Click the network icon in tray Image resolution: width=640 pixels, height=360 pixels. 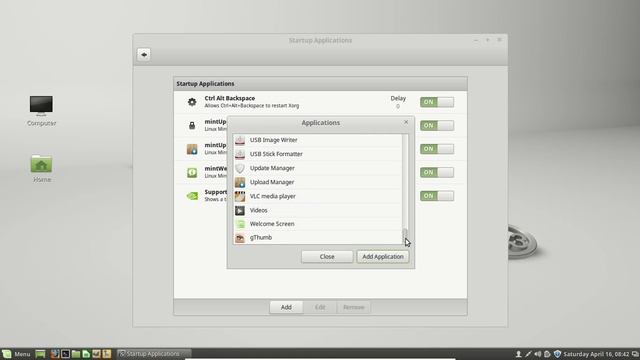pyautogui.click(x=528, y=354)
